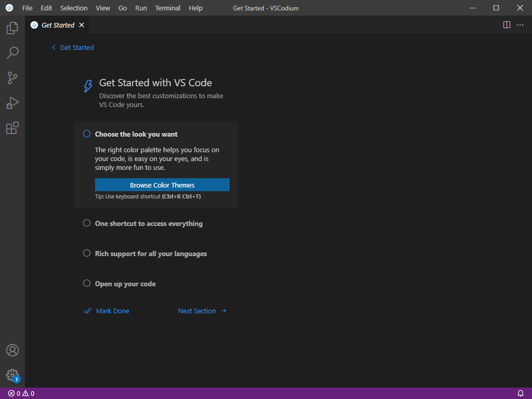The height and width of the screenshot is (399, 532).
Task: Open the notifications bell in status bar
Action: pos(521,394)
